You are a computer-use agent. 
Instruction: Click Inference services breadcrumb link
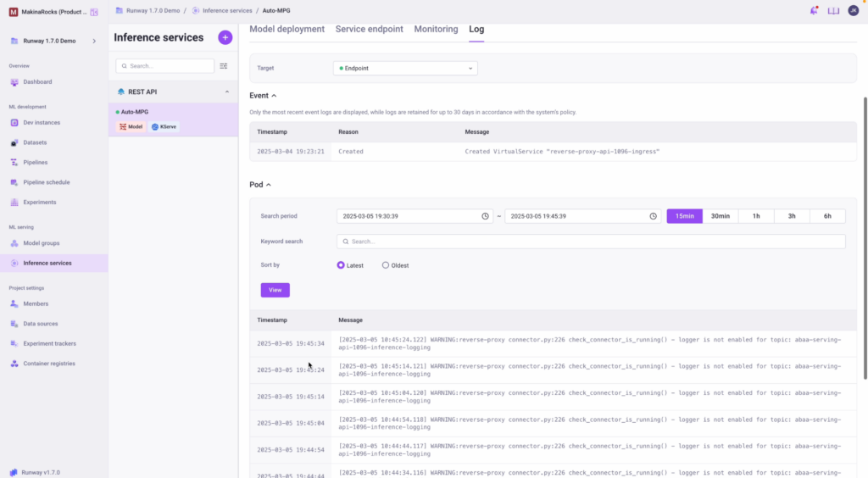point(226,10)
